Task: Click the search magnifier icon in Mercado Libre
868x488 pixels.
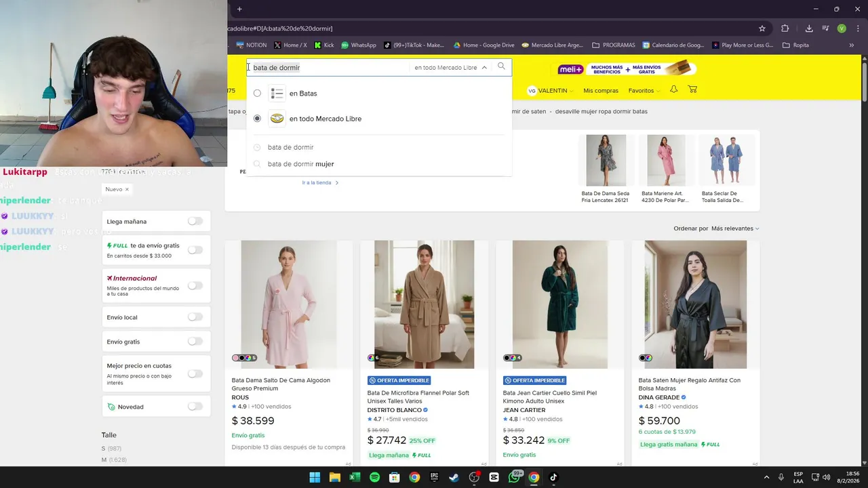Action: pyautogui.click(x=501, y=66)
